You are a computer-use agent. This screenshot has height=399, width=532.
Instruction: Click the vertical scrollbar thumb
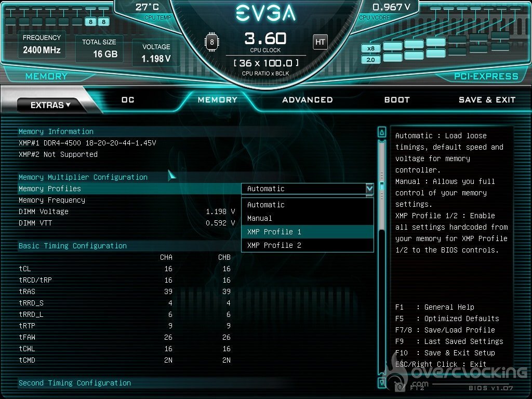pyautogui.click(x=382, y=187)
